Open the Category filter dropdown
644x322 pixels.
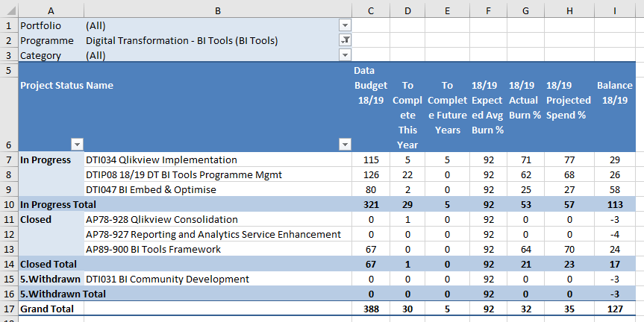[x=345, y=55]
